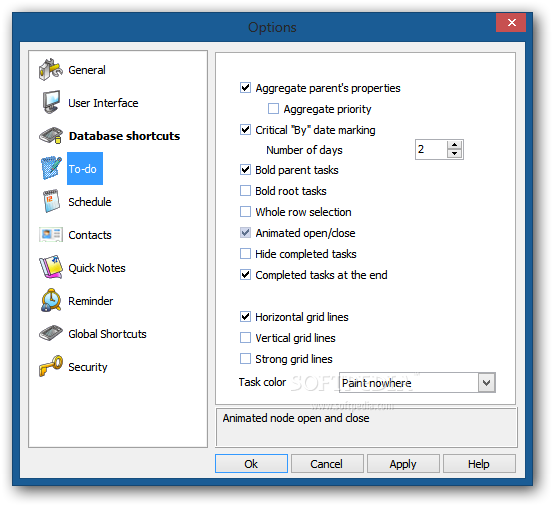This screenshot has width=553, height=506.
Task: Close the Options dialog
Action: [511, 23]
